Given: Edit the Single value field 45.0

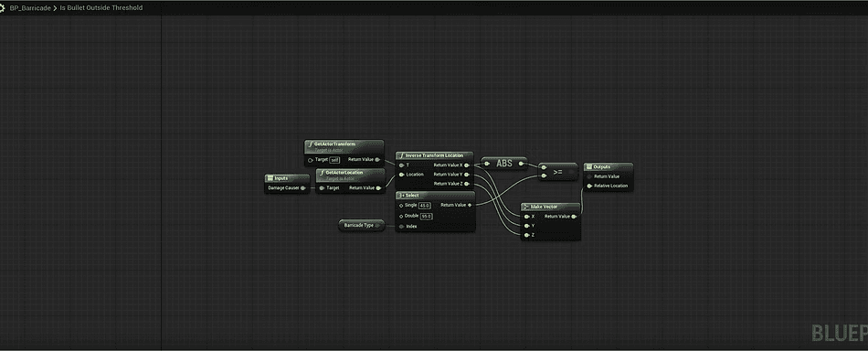Looking at the screenshot, I should [x=425, y=206].
